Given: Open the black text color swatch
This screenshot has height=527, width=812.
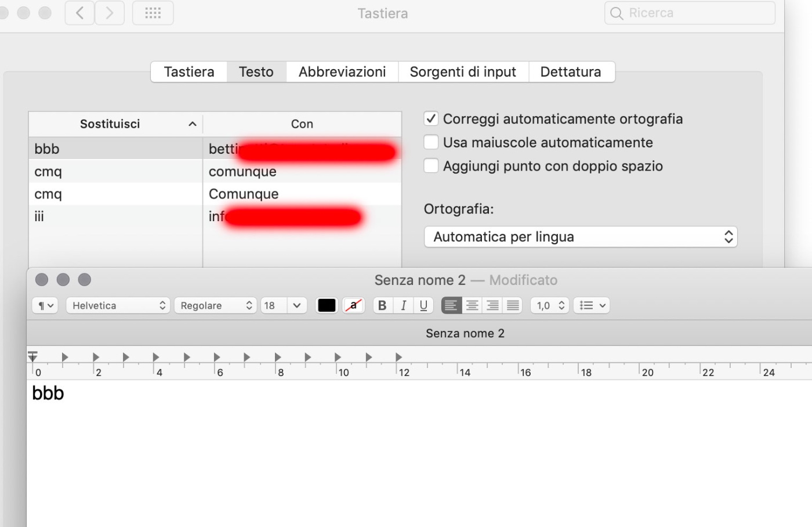Looking at the screenshot, I should pyautogui.click(x=327, y=305).
